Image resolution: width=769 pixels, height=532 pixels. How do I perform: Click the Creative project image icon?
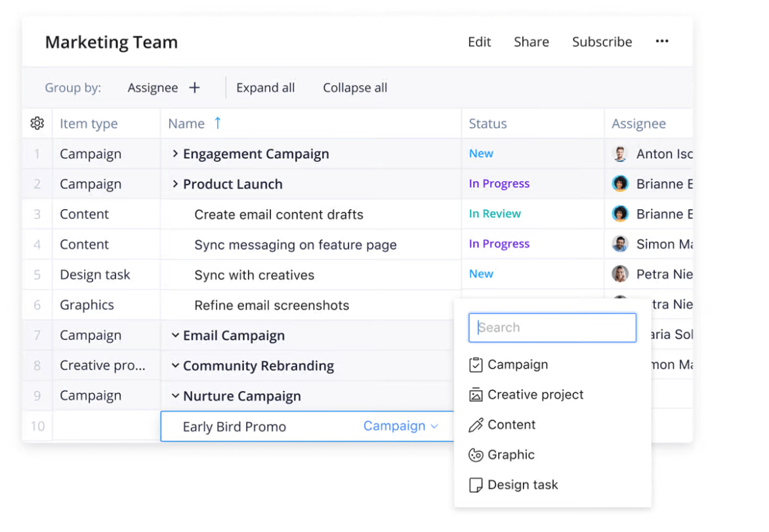(x=476, y=395)
